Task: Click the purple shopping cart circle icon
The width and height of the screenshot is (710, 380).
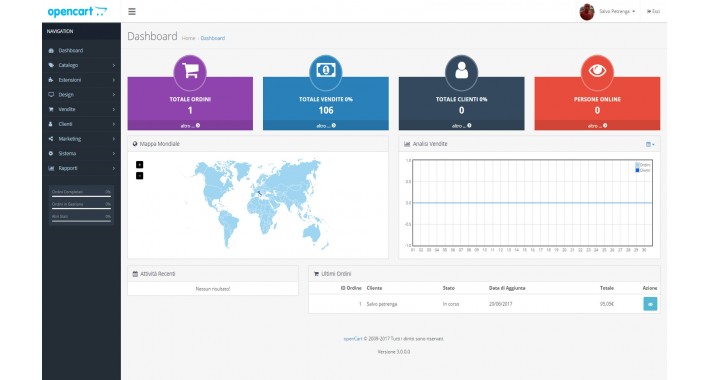Action: click(190, 72)
